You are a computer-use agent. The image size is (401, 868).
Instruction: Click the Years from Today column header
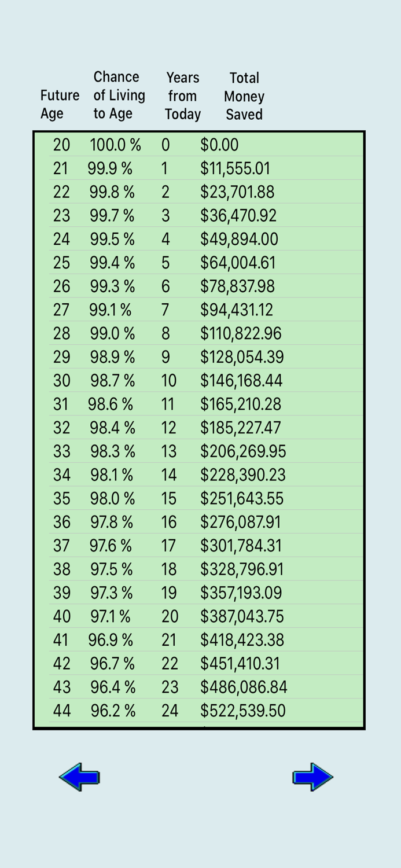[182, 95]
